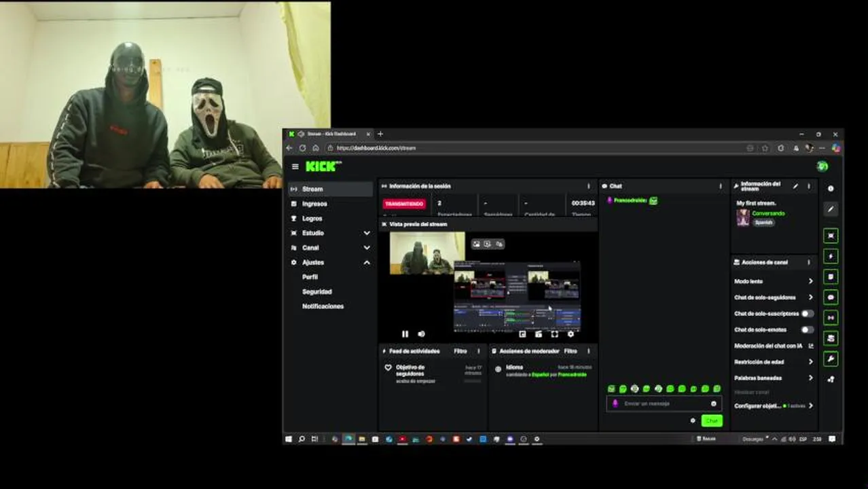Click the wrench icon in the right rail
The image size is (868, 489).
point(831,359)
